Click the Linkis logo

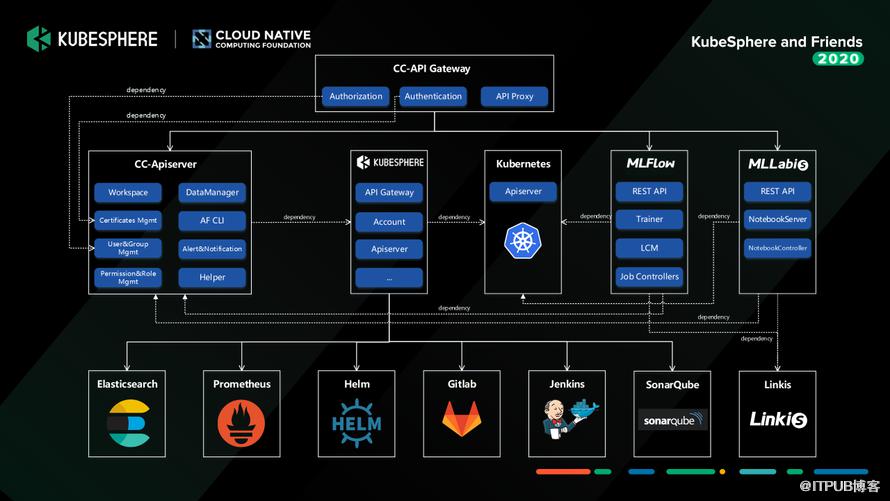778,419
